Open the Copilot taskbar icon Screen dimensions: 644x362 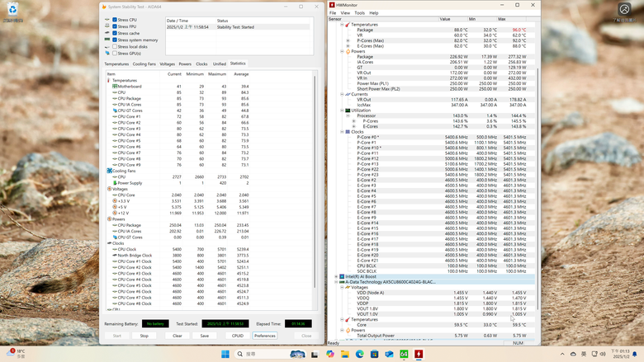coord(330,355)
